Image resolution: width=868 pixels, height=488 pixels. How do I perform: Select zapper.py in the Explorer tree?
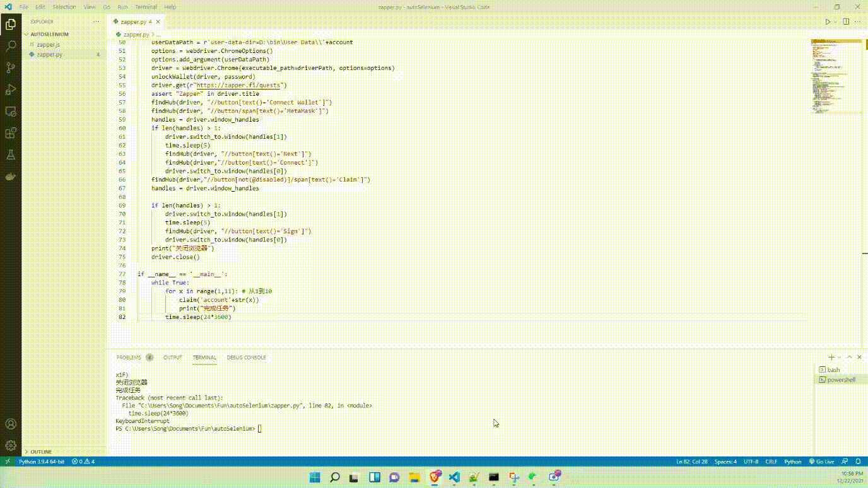coord(64,54)
